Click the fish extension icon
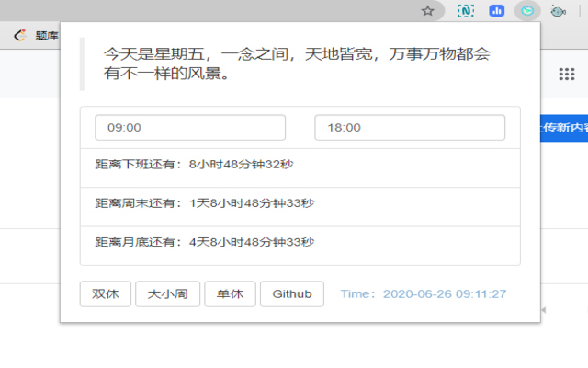588x368 pixels. pyautogui.click(x=557, y=11)
